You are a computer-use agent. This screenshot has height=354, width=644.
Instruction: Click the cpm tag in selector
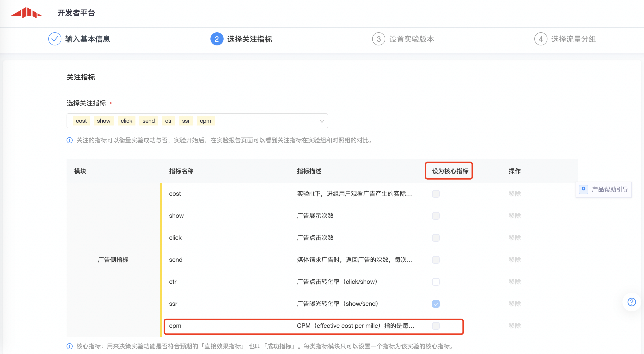pos(206,121)
